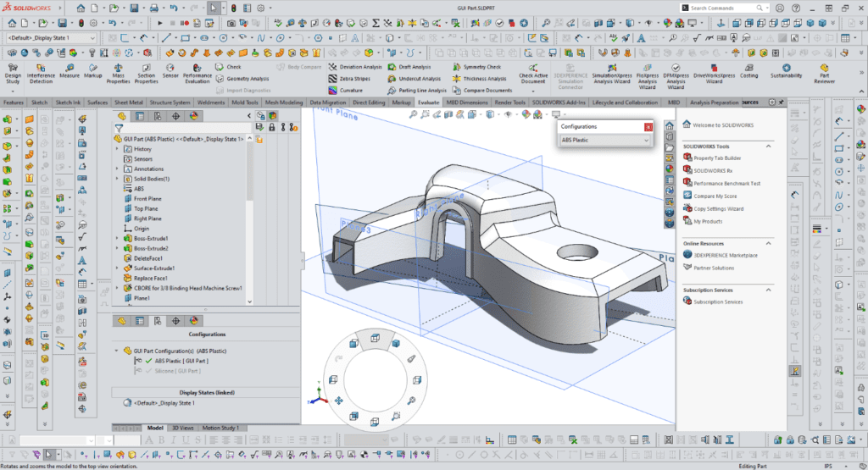
Task: Switch to the Sketch tab
Action: 39,102
